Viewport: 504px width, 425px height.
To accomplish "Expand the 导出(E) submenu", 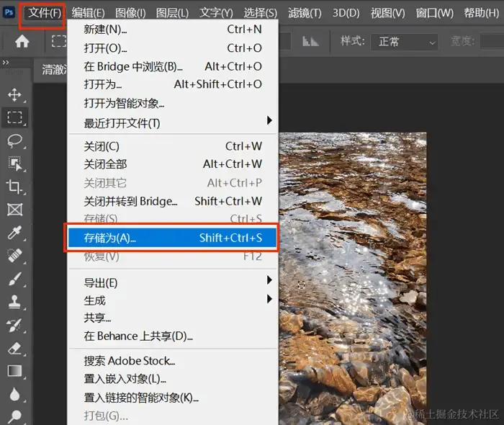I will 173,282.
